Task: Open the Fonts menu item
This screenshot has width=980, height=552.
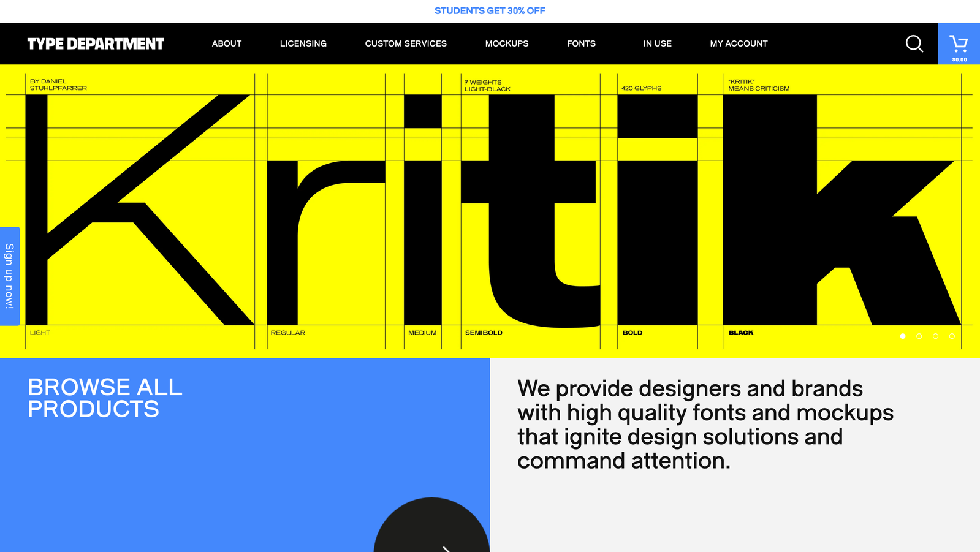Action: [x=581, y=43]
